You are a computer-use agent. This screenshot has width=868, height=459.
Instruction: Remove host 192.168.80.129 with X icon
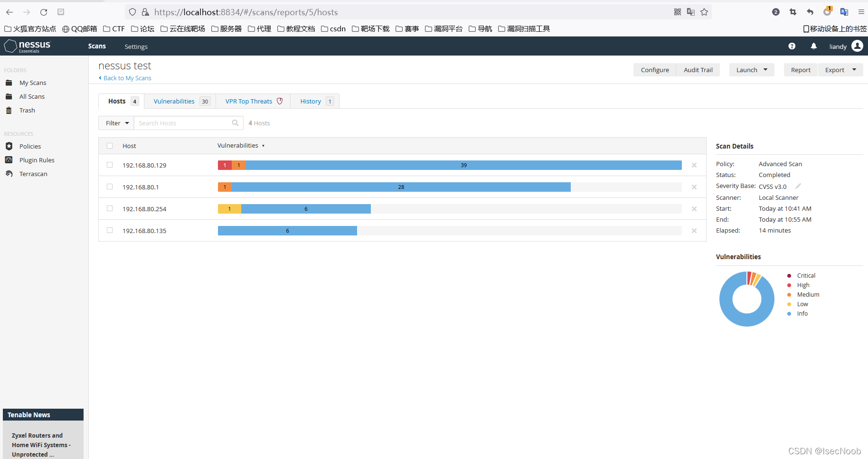[694, 165]
